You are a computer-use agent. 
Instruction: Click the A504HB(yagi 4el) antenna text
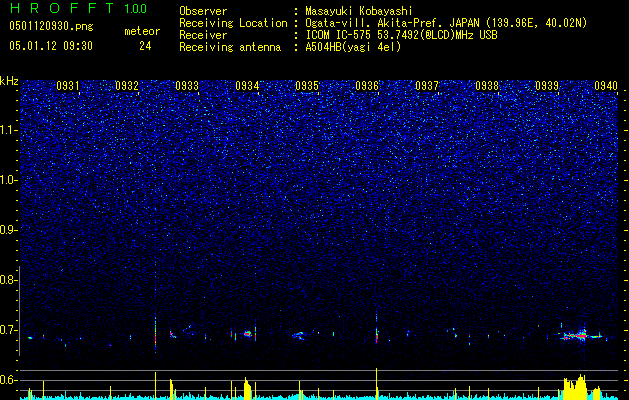(x=353, y=47)
